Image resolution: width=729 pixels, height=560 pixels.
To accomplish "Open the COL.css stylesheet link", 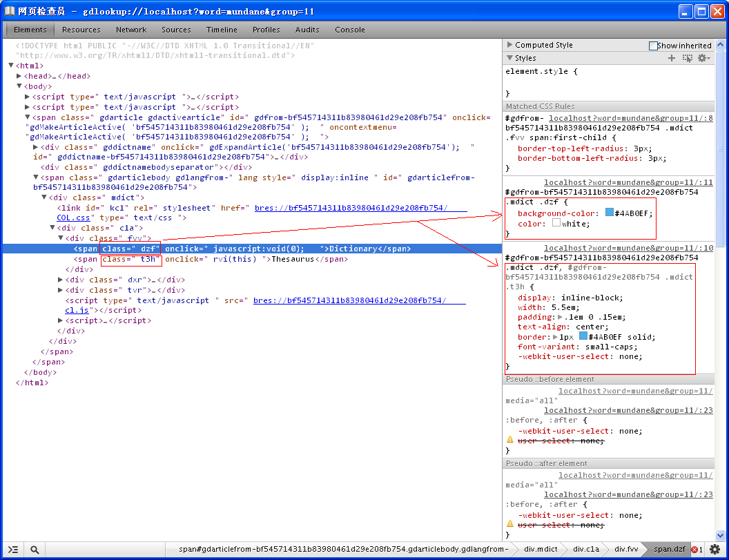I will tap(73, 218).
